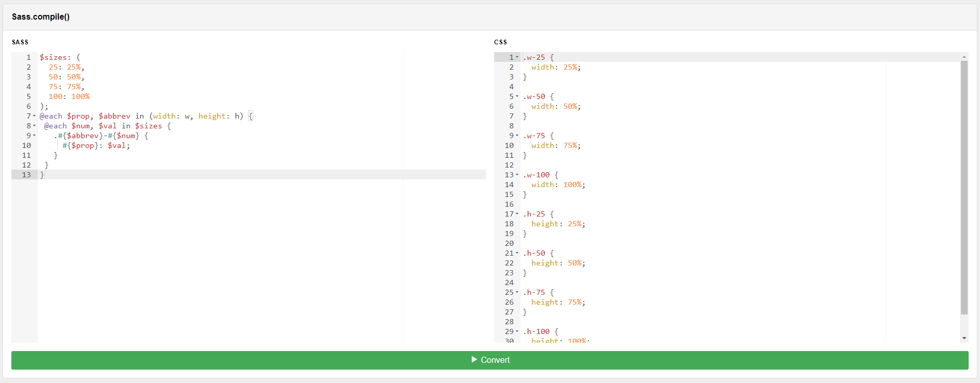The image size is (980, 383).
Task: Fold the .h-100 CSS rule
Action: [x=517, y=331]
